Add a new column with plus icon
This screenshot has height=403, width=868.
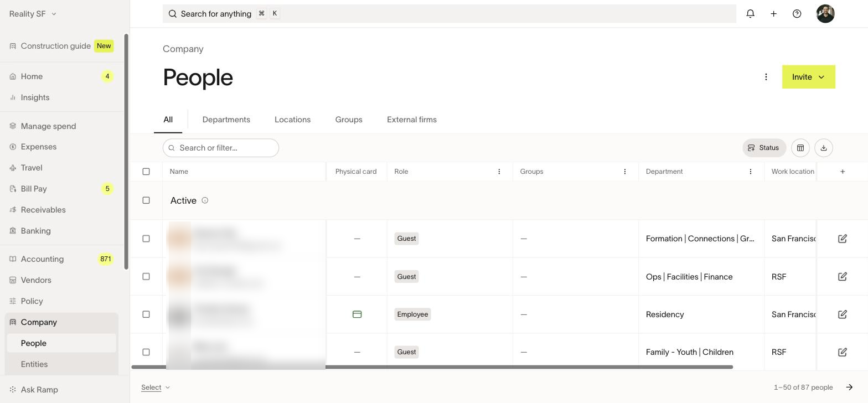click(x=843, y=172)
